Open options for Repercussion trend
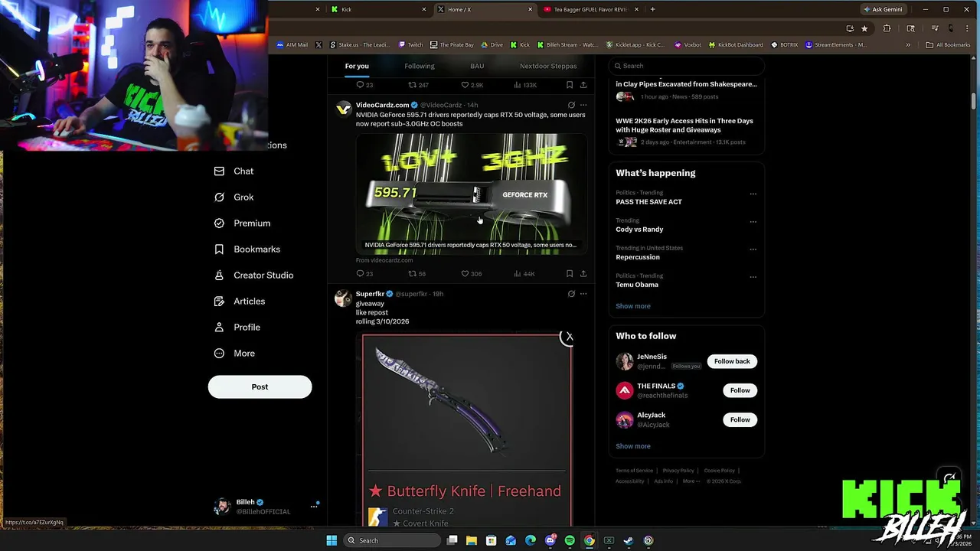980x551 pixels. click(753, 249)
